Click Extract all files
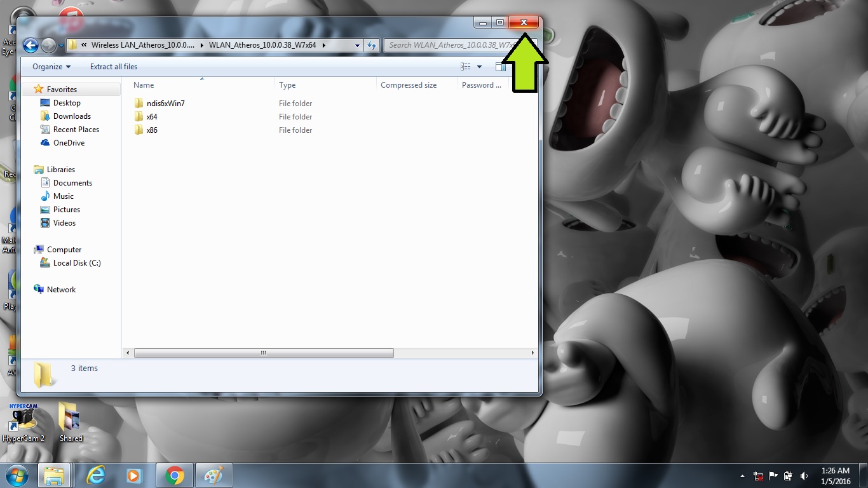 tap(114, 67)
